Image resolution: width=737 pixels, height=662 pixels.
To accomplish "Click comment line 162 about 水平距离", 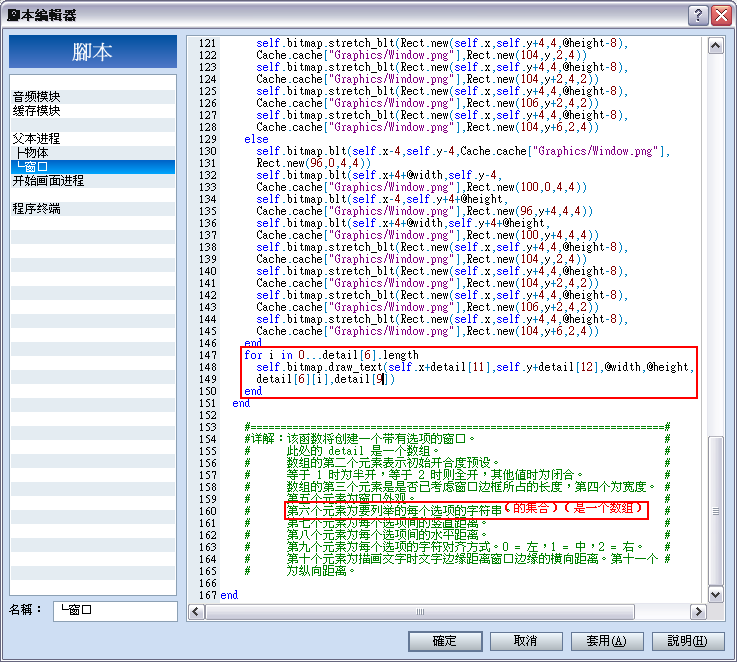I will pos(387,535).
